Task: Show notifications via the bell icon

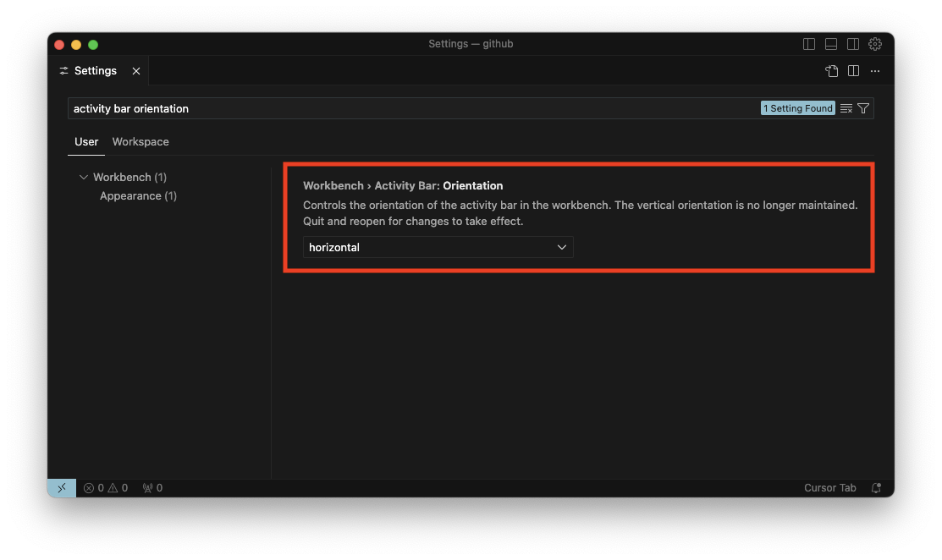Action: point(876,488)
